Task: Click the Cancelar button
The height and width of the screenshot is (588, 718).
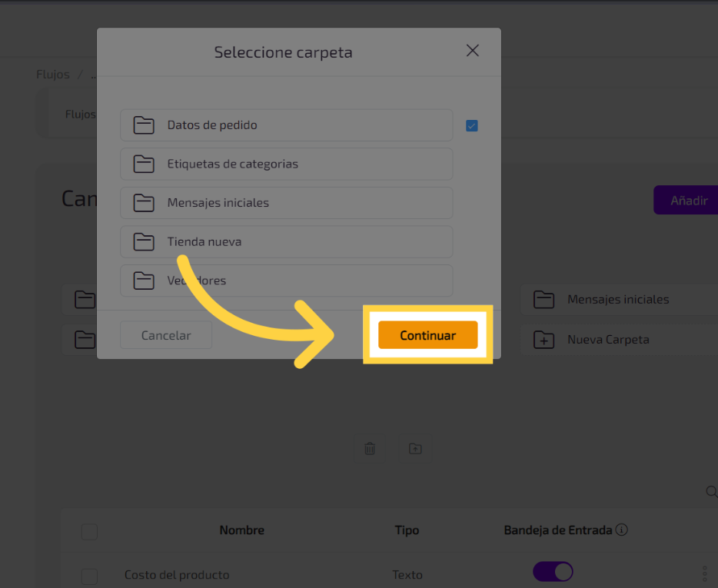Action: (166, 336)
